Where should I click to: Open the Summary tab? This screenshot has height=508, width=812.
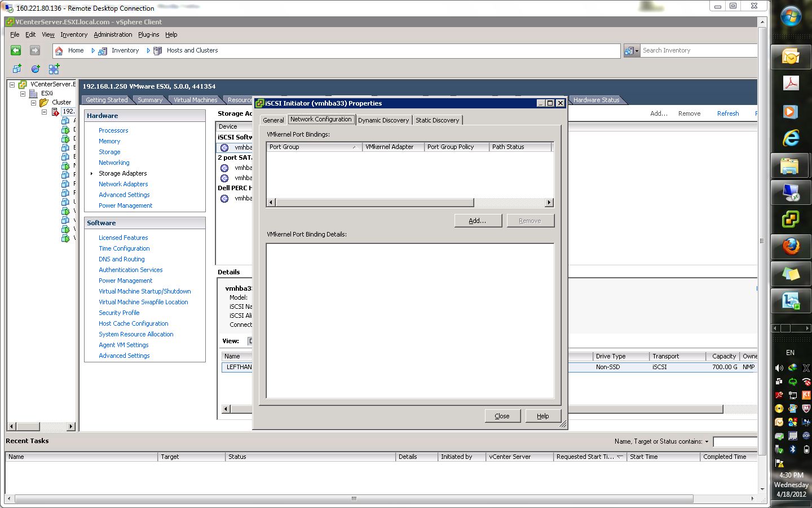(150, 100)
